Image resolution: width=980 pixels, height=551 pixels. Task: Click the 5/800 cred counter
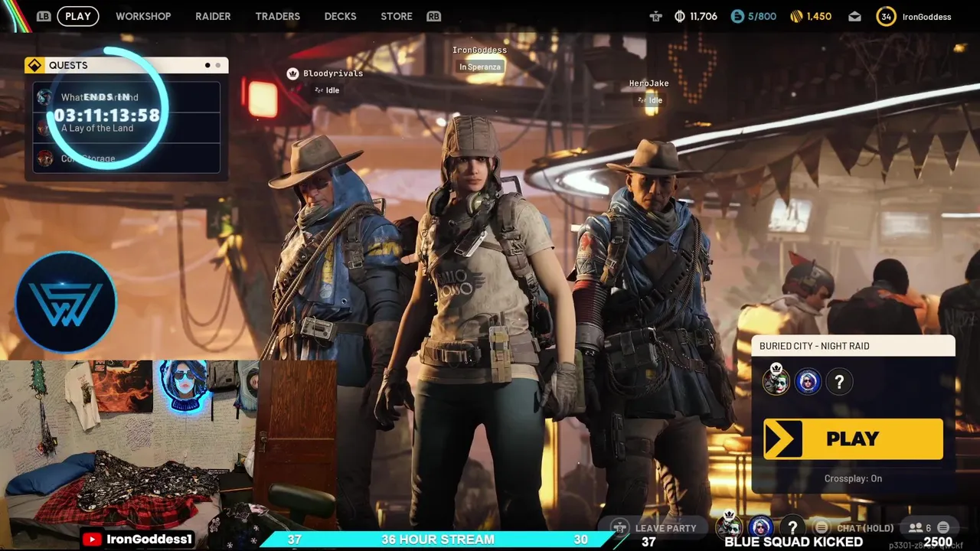pyautogui.click(x=762, y=16)
